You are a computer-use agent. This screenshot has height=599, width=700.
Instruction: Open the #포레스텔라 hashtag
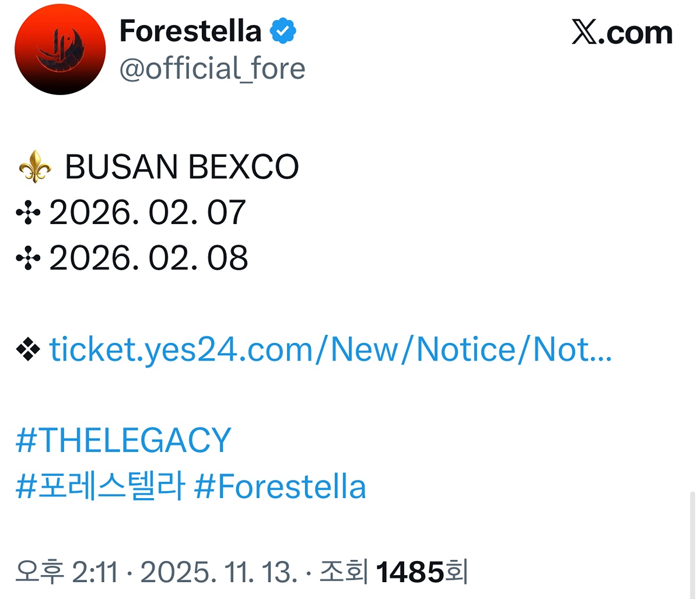[x=100, y=487]
